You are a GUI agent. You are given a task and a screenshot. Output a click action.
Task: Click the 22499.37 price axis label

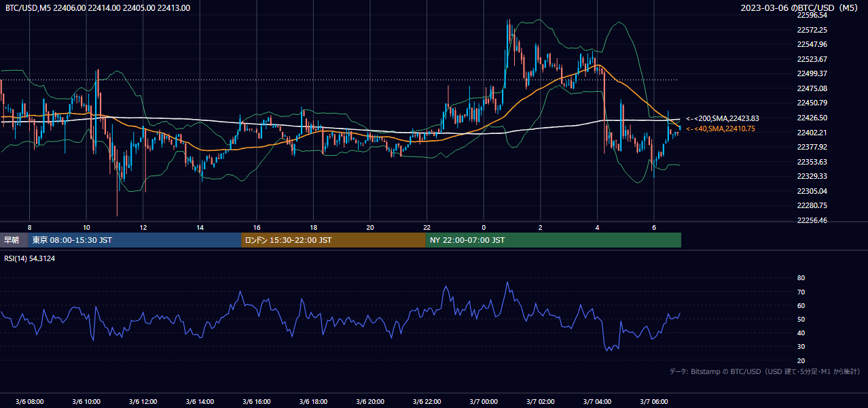[x=812, y=73]
